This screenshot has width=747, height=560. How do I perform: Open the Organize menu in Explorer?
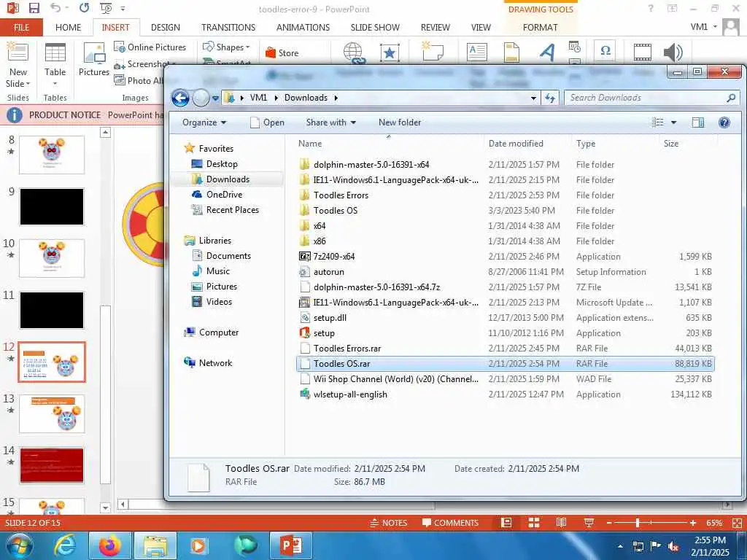[204, 122]
